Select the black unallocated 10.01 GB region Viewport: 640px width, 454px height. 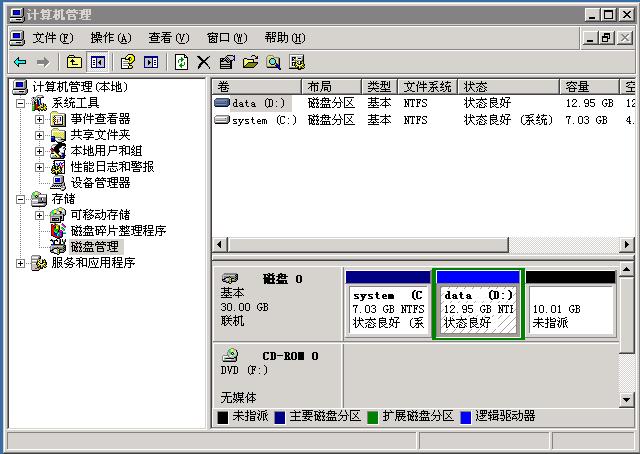pos(570,308)
